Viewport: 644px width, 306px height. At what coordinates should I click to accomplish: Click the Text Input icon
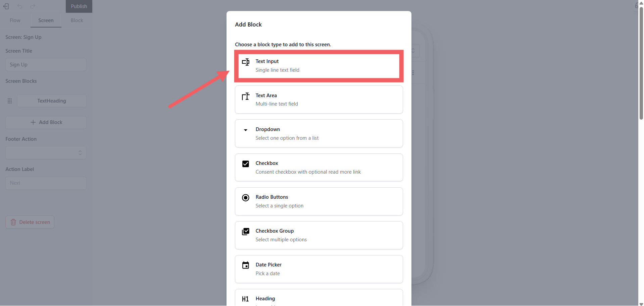coord(246,62)
